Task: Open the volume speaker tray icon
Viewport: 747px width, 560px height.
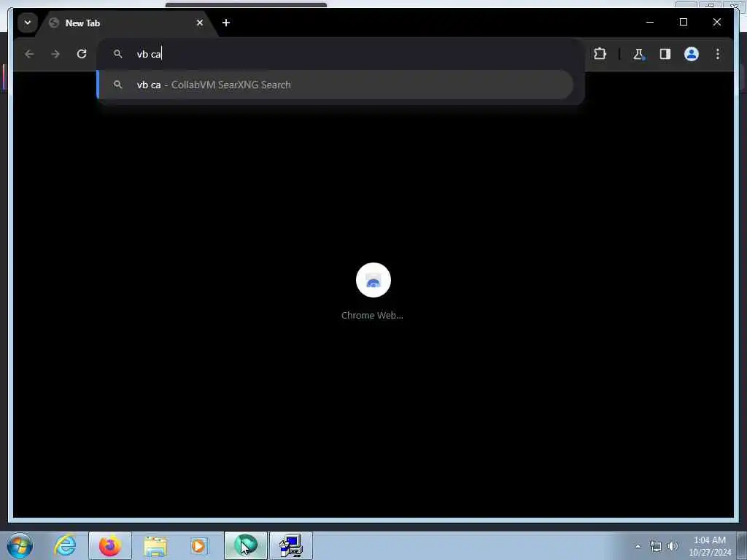Action: click(673, 547)
